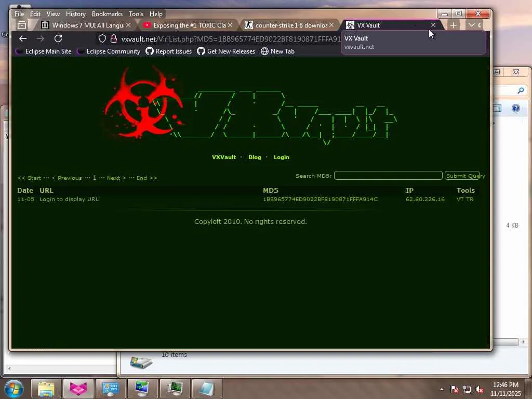The image size is (532, 399).
Task: Close the VX Vault tab
Action: pos(433,25)
